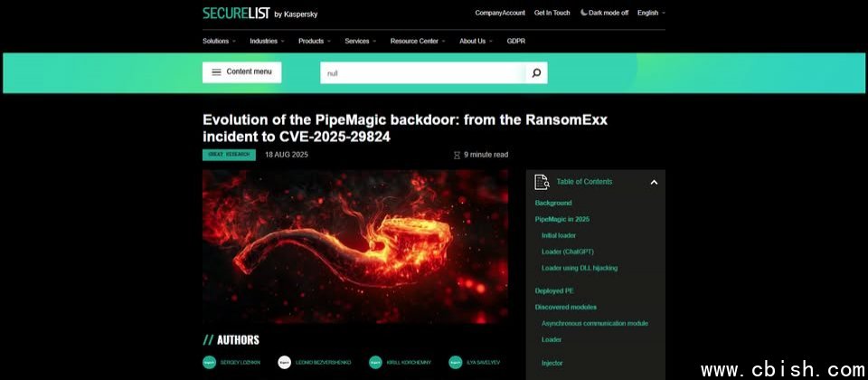This screenshot has height=380, width=868.
Task: Open the Products menu
Action: click(x=315, y=41)
